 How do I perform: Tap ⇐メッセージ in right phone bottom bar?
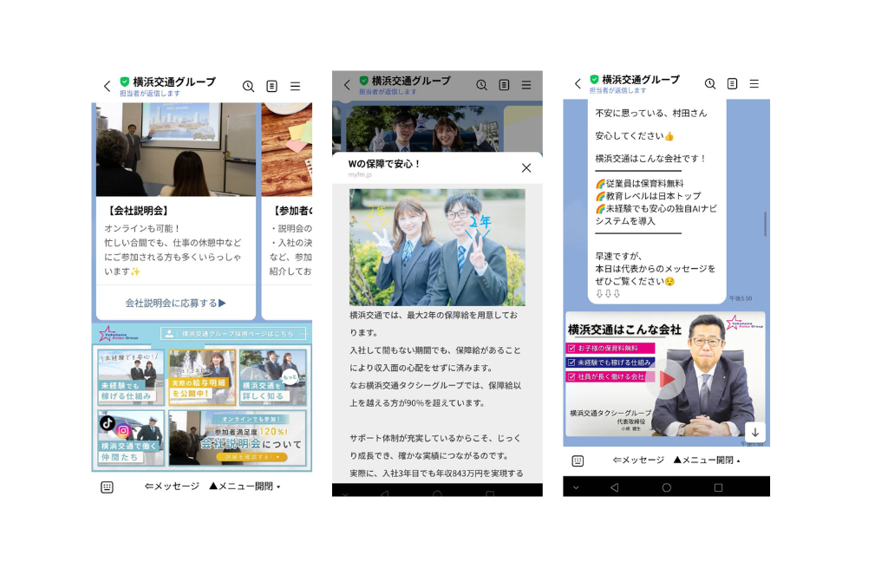(x=638, y=460)
